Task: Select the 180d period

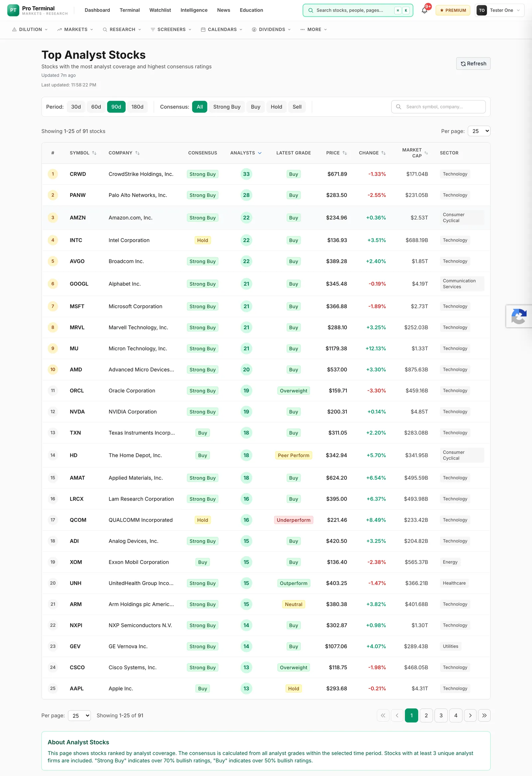Action: tap(138, 107)
